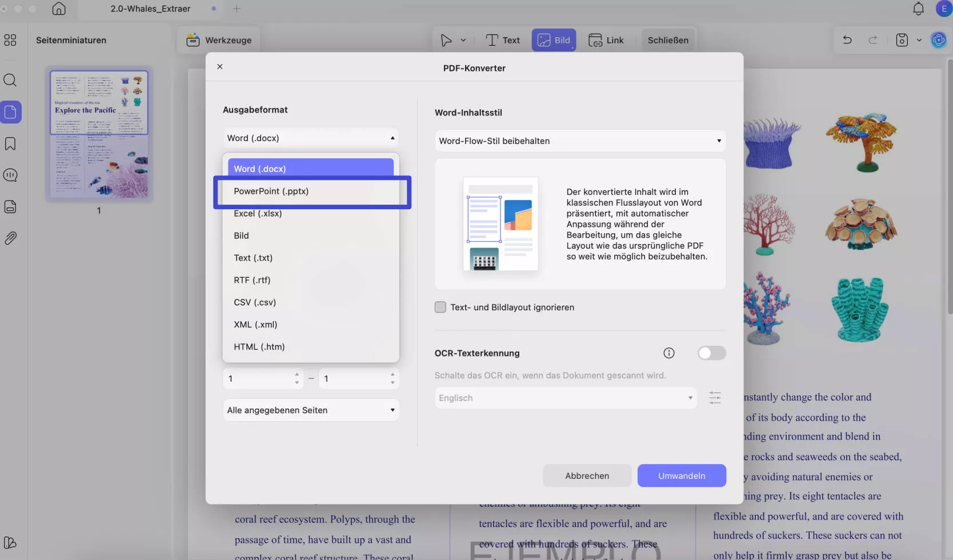Viewport: 953px width, 560px height.
Task: Open the Word-Flow-Stil beibehalten dropdown
Action: [x=580, y=141]
